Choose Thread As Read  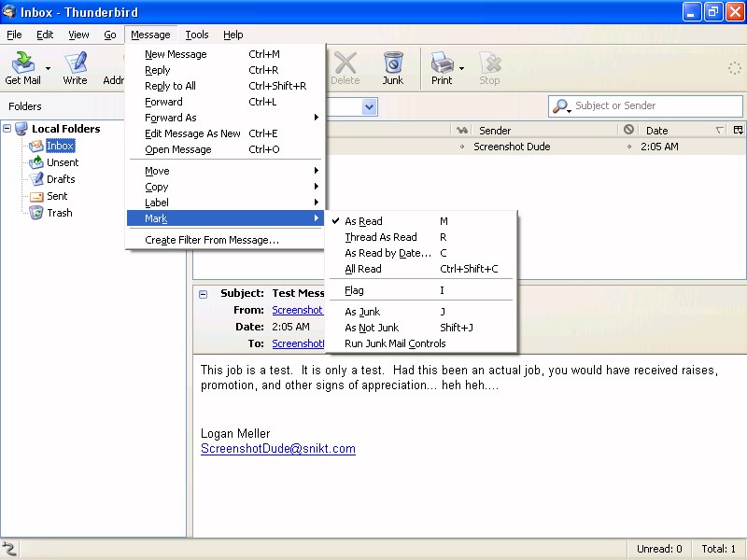pyautogui.click(x=421, y=237)
